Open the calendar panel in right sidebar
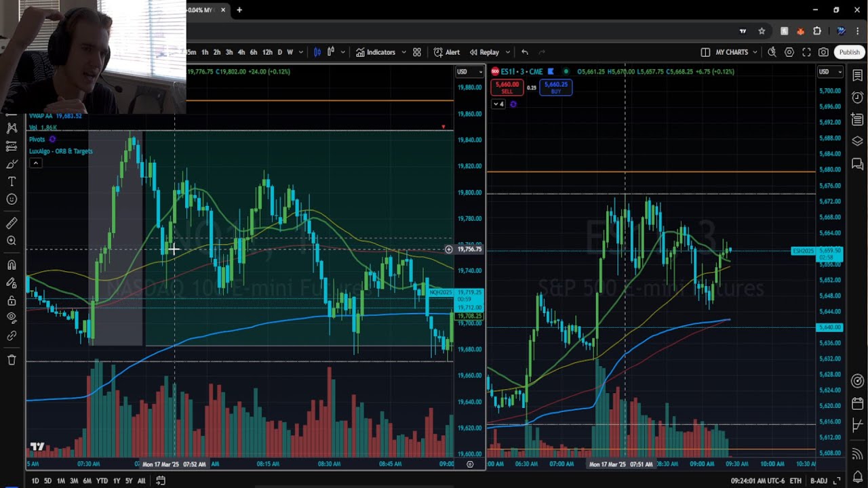868x488 pixels. point(857,403)
